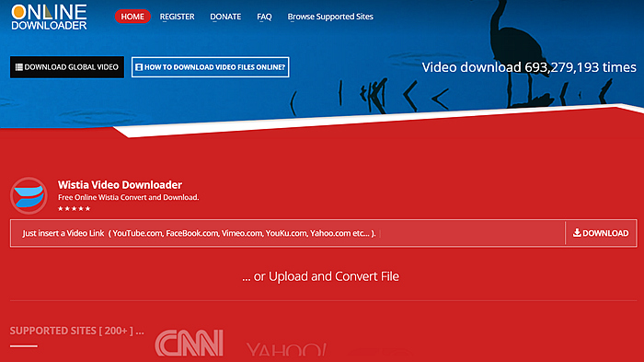644x362 pixels.
Task: Click the Supported Sites 200+ heading
Action: [76, 331]
